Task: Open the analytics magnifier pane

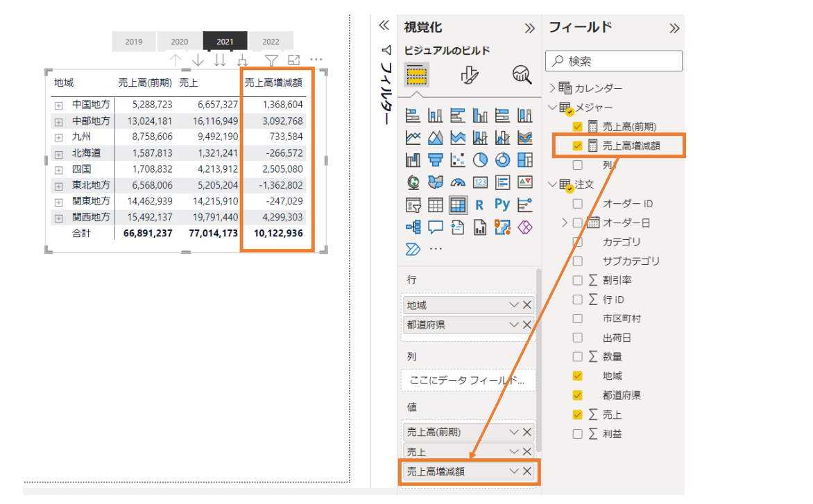Action: pyautogui.click(x=522, y=74)
